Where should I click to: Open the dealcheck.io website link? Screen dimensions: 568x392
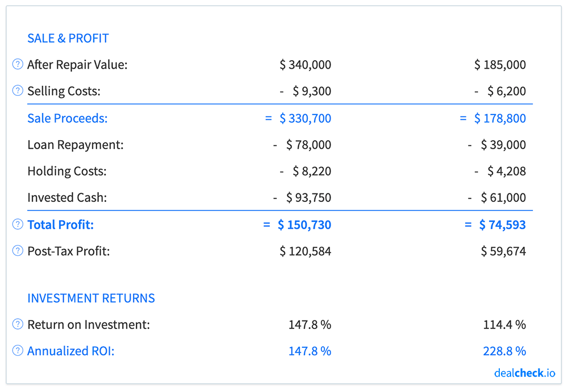coord(524,373)
